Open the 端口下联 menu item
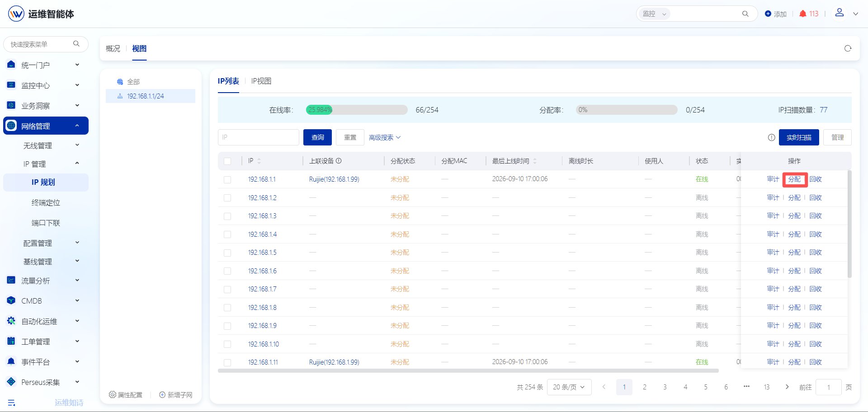This screenshot has height=412, width=868. click(x=46, y=223)
